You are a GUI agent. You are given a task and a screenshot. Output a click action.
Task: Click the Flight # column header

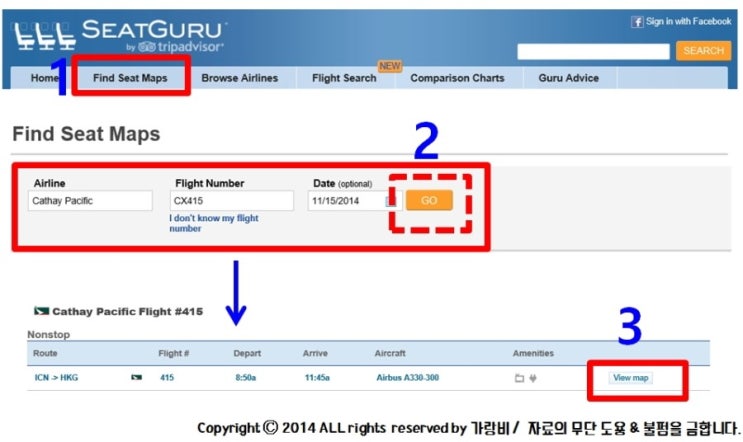coord(173,353)
